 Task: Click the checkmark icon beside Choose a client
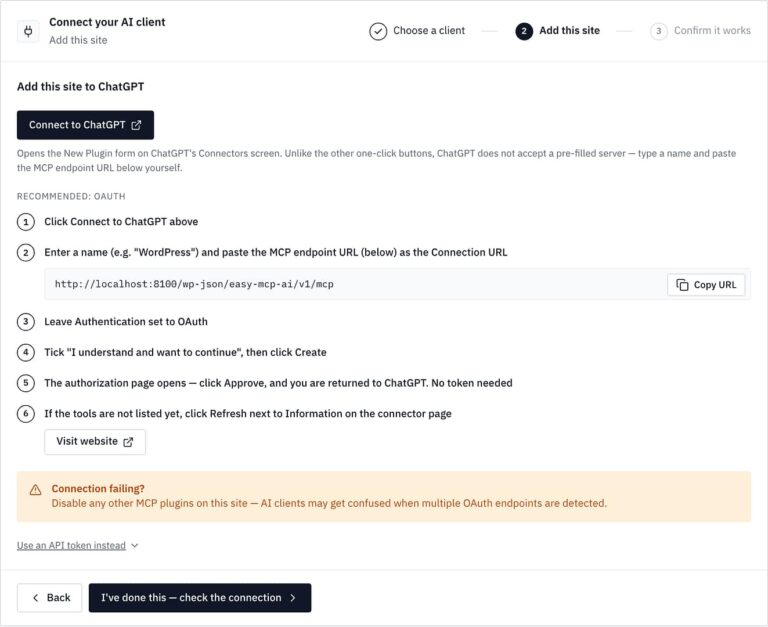click(x=378, y=31)
